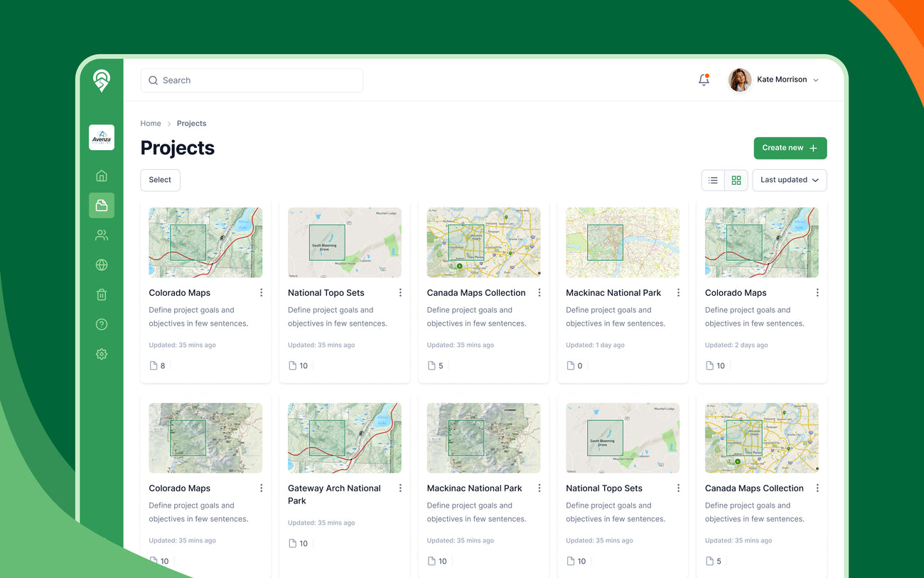924x578 pixels.
Task: Open the Home icon in sidebar
Action: [102, 176]
